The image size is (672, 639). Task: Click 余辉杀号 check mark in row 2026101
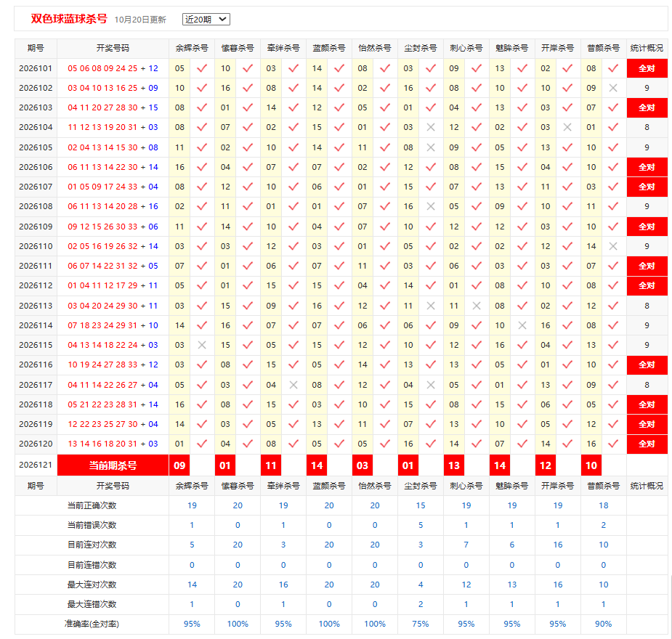(x=202, y=68)
